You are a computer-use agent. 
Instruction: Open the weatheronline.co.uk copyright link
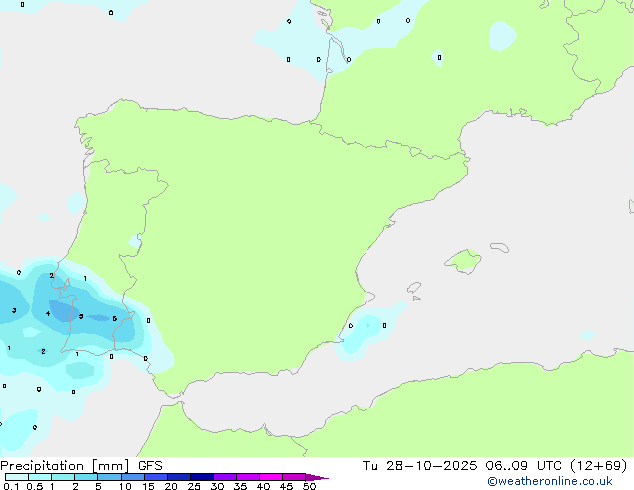coord(550,481)
